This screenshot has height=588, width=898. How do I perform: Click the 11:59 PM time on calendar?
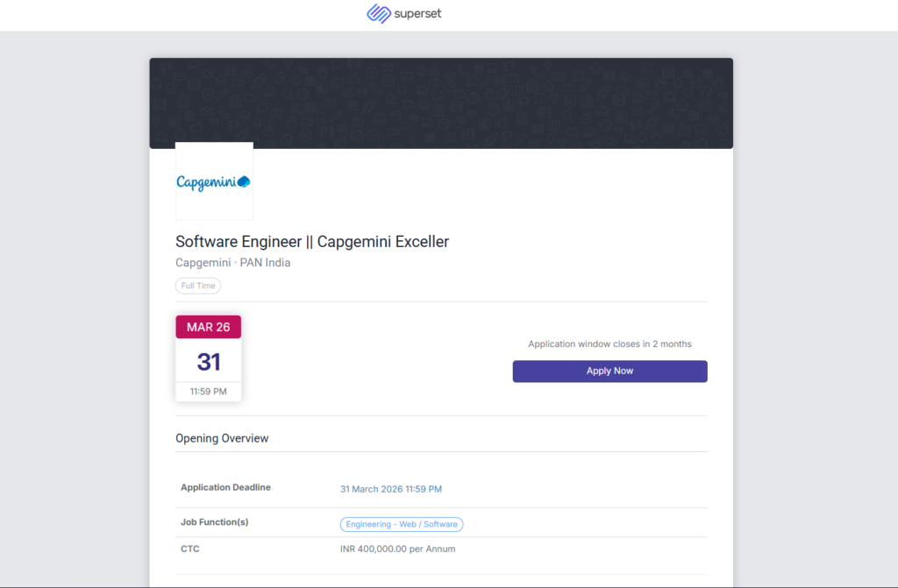click(209, 392)
